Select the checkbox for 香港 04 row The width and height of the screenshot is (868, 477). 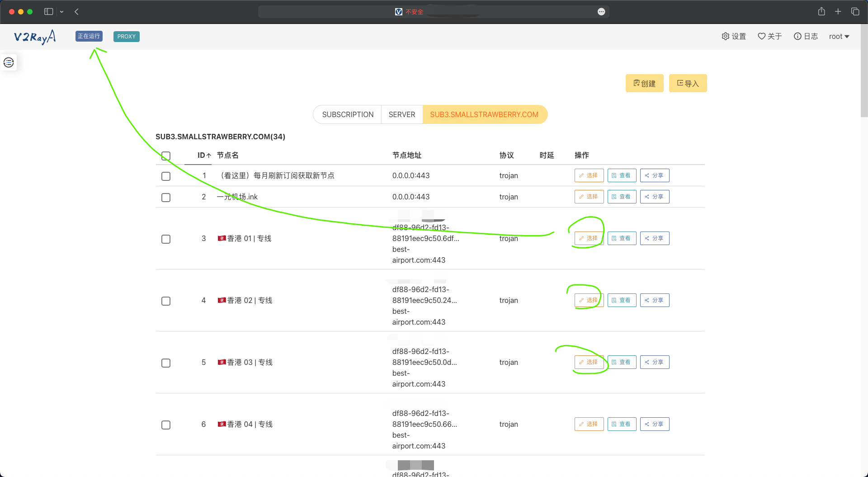click(166, 425)
